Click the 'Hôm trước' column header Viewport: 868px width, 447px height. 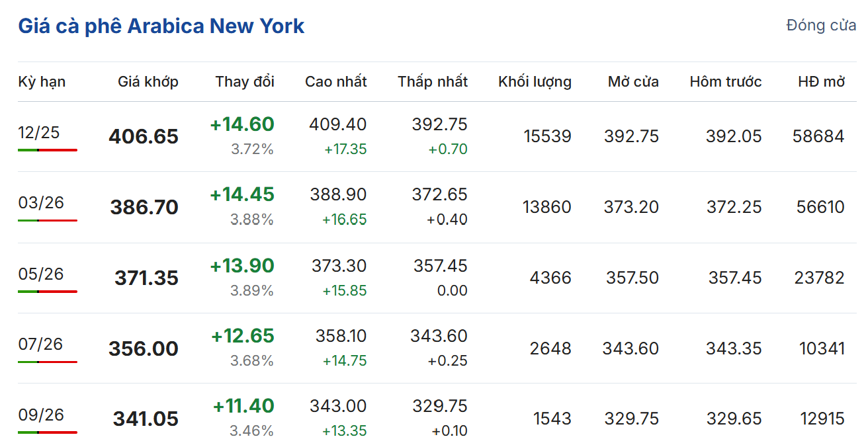coord(725,82)
